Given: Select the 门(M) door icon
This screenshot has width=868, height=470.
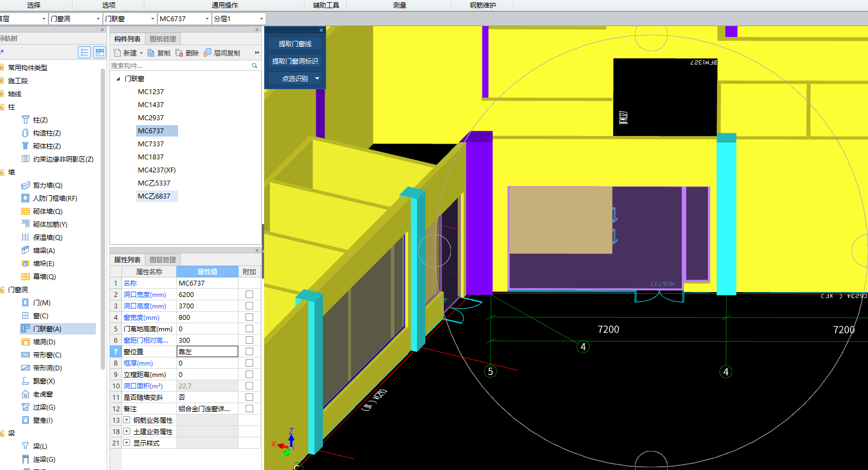Looking at the screenshot, I should [x=25, y=302].
